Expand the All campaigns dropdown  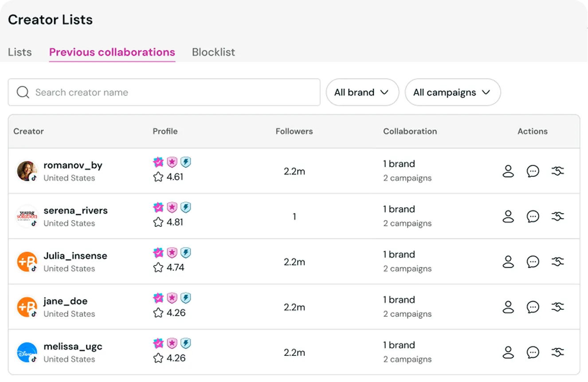tap(453, 92)
